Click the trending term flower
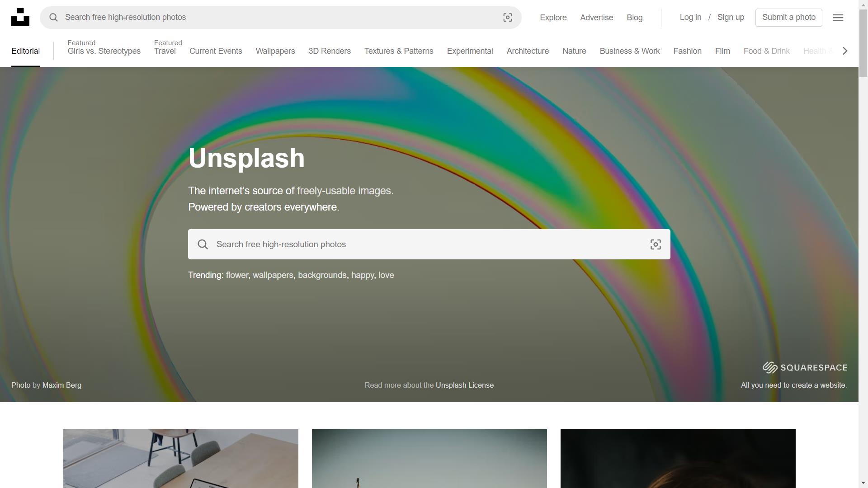868x488 pixels. 237,275
